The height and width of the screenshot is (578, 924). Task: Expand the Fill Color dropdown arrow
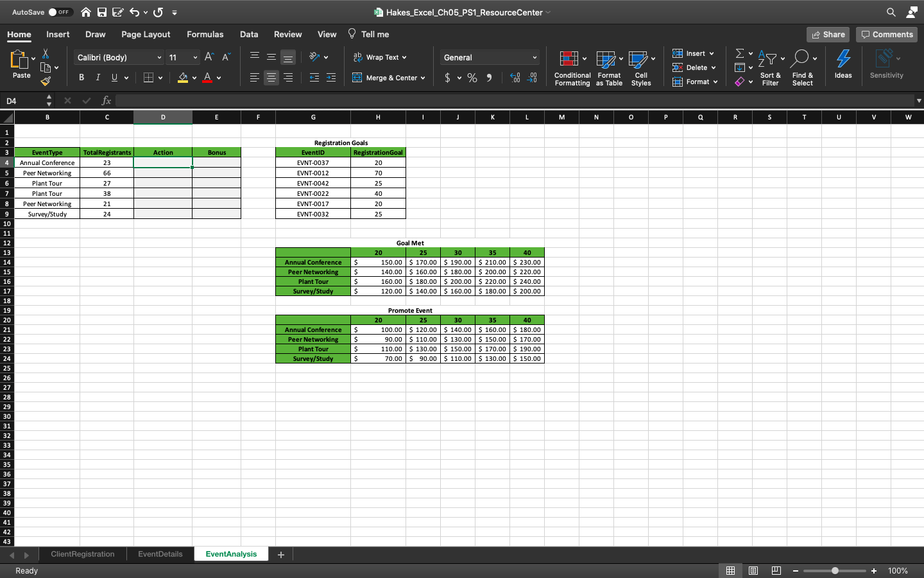coord(194,77)
